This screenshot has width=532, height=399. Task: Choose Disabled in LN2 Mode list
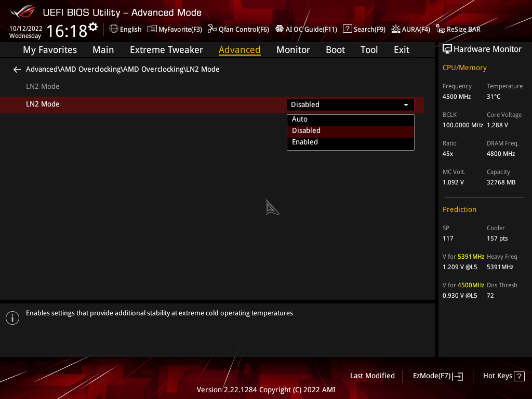(x=351, y=131)
